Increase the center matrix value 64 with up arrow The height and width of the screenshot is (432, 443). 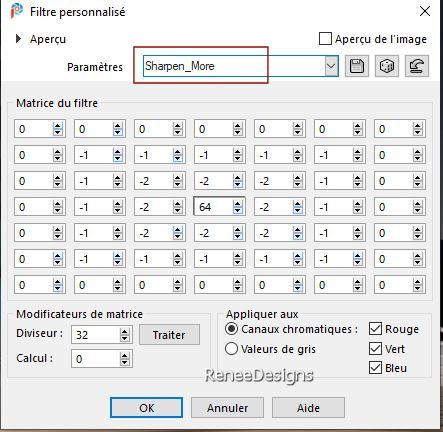238,204
